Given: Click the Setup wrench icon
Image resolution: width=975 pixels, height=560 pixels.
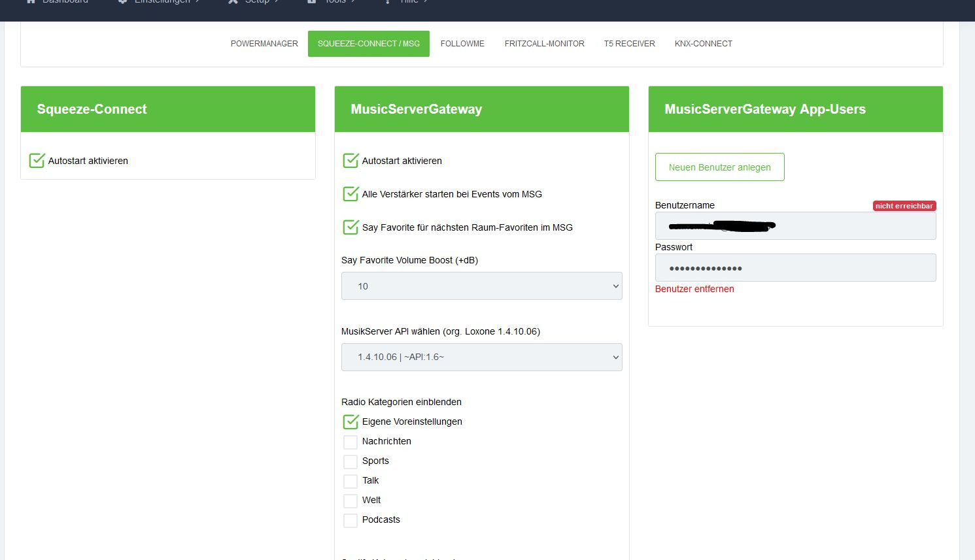Looking at the screenshot, I should (x=233, y=2).
